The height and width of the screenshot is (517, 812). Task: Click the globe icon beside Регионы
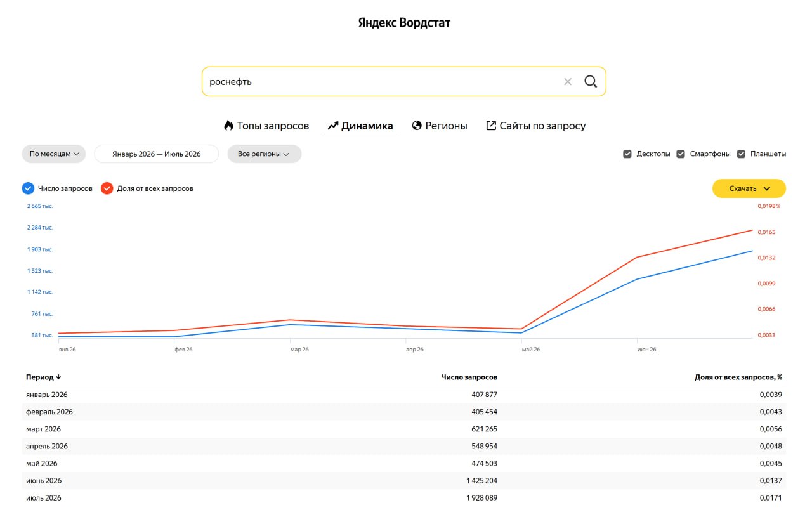click(x=417, y=126)
